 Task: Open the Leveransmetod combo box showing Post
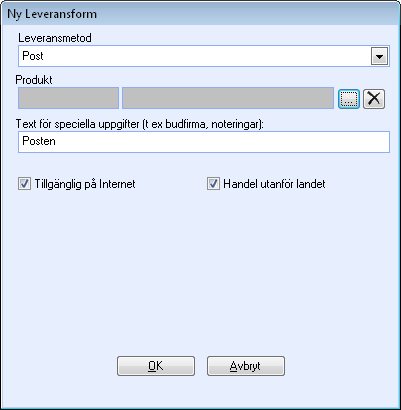(204, 56)
